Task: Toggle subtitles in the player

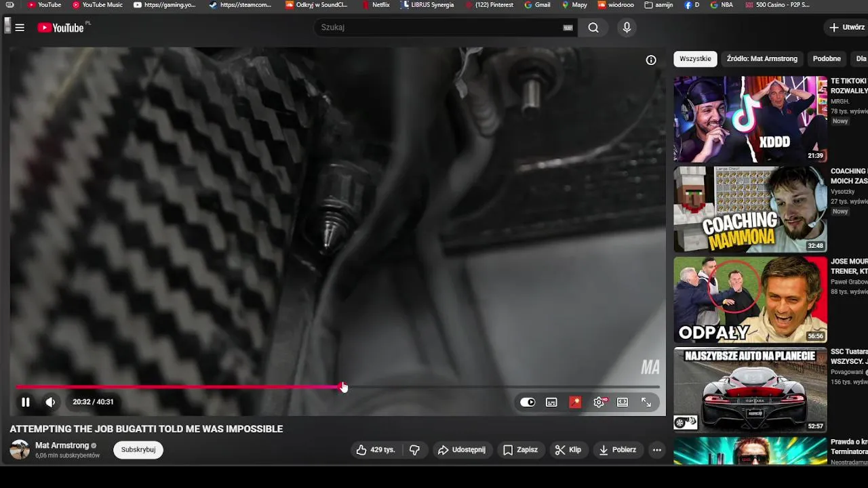Action: pos(551,402)
